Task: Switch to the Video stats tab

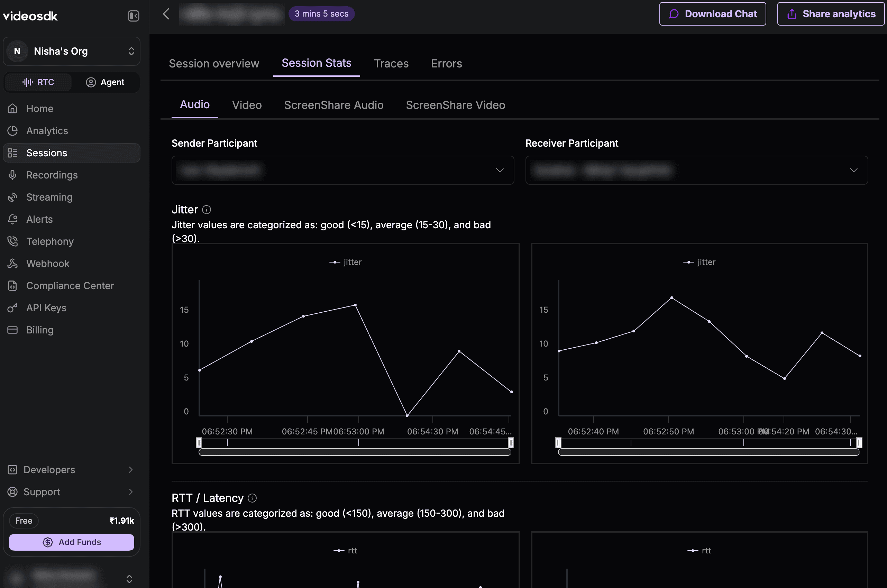Action: point(247,105)
